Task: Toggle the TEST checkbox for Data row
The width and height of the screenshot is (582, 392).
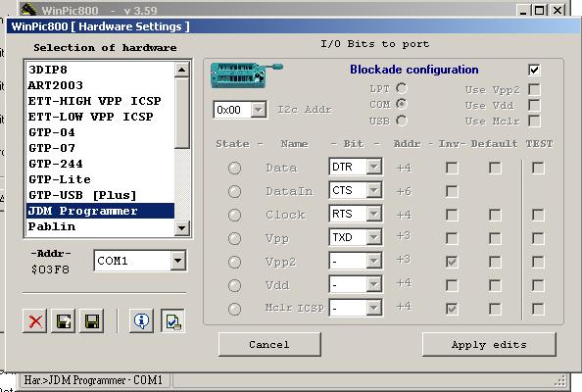Action: tap(538, 168)
